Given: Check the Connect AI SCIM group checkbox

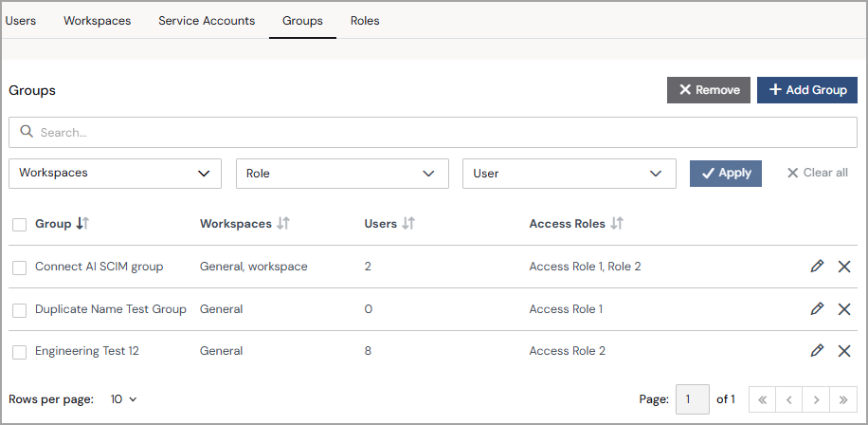Looking at the screenshot, I should coord(19,268).
